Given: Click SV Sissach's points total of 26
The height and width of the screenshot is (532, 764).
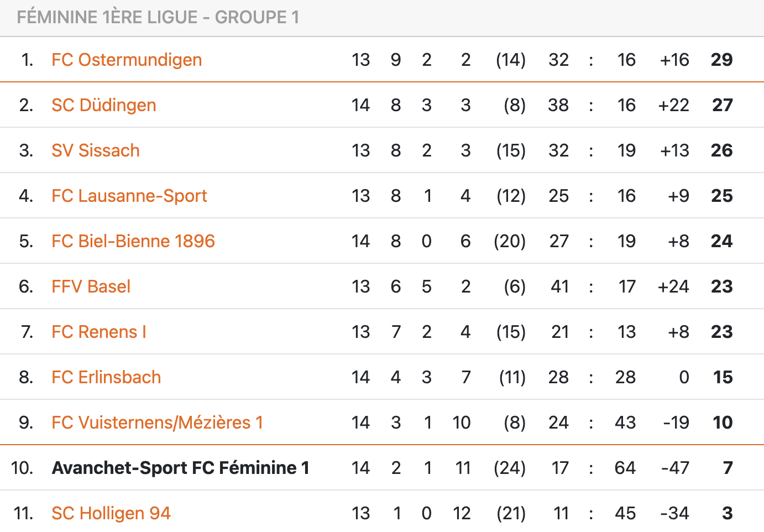Looking at the screenshot, I should 721,150.
